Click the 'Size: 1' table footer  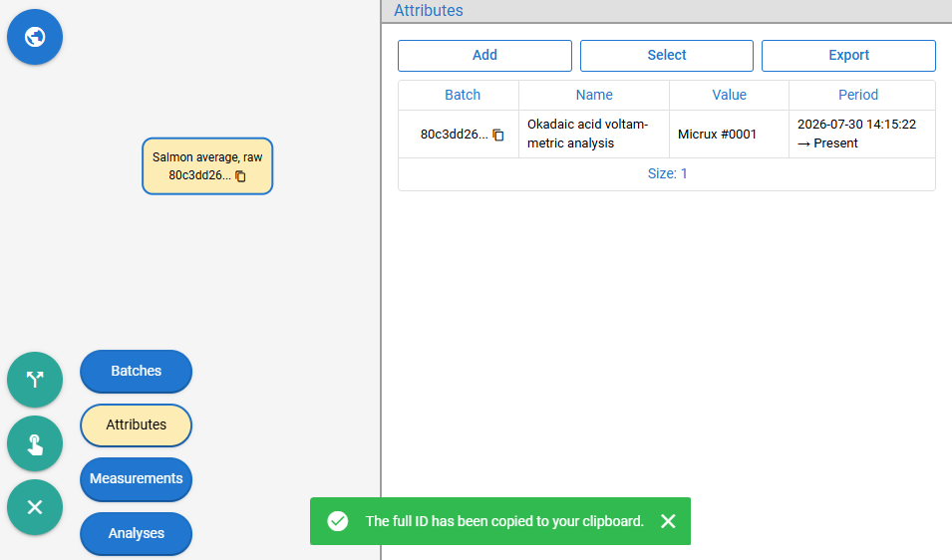pyautogui.click(x=667, y=174)
